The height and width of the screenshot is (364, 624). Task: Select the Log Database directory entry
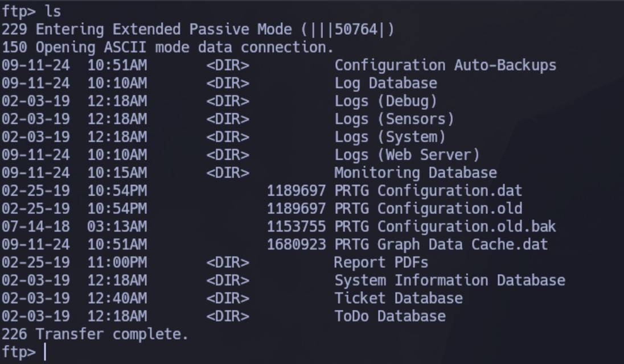coord(385,84)
